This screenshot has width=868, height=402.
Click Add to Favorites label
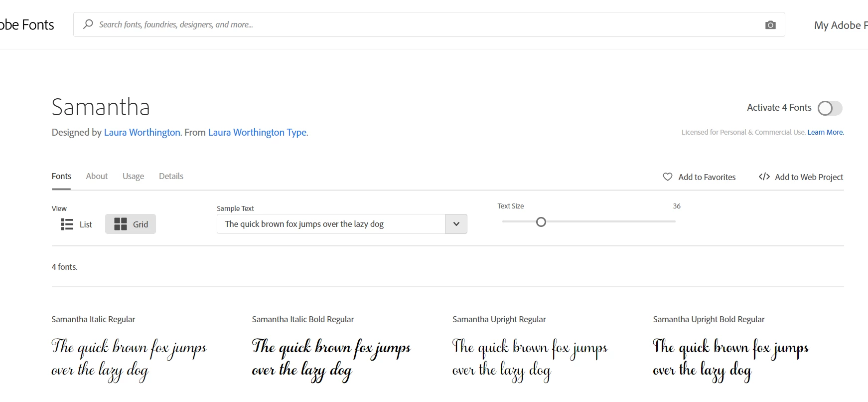[707, 177]
